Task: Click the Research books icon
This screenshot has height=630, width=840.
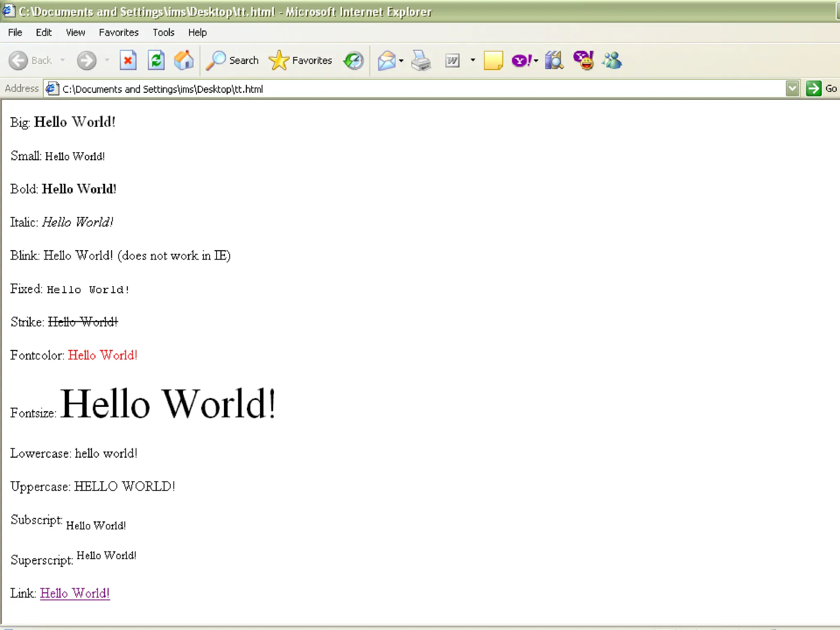Action: (554, 61)
